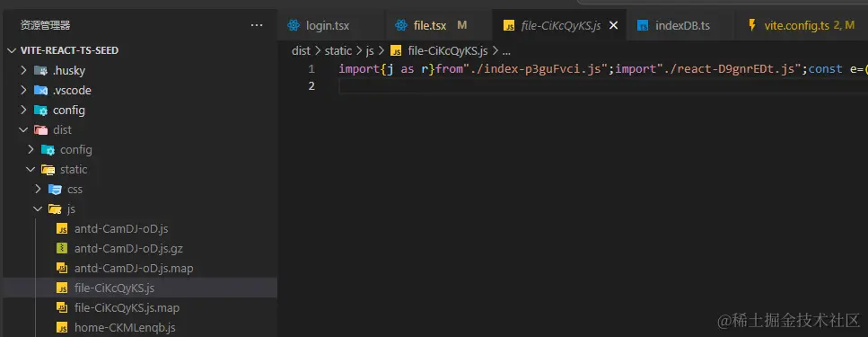868x337 pixels.
Task: Expand the top-level config folder chevron
Action: point(23,110)
